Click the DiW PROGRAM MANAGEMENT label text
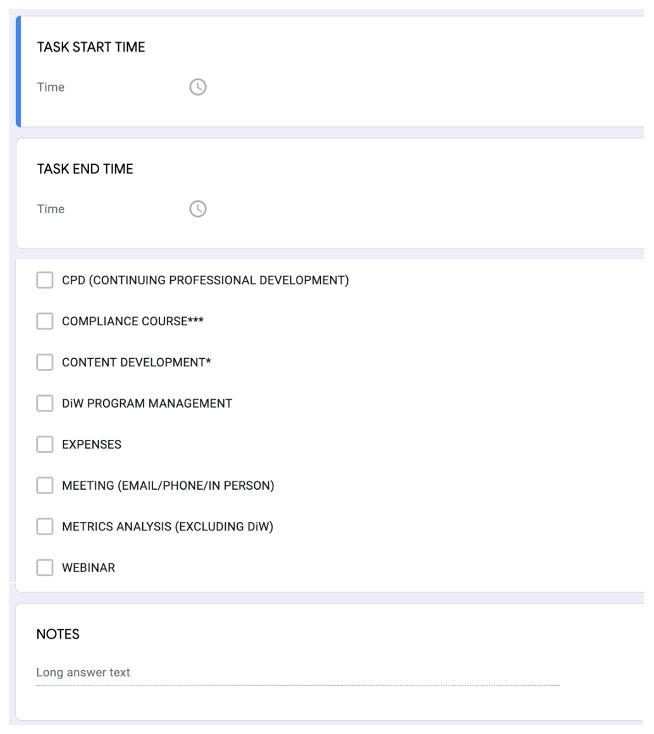 point(147,404)
